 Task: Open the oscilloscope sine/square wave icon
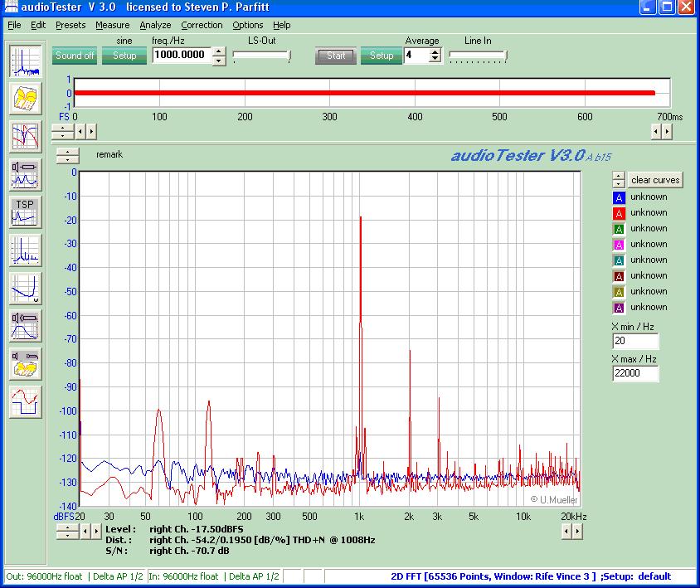(x=26, y=402)
